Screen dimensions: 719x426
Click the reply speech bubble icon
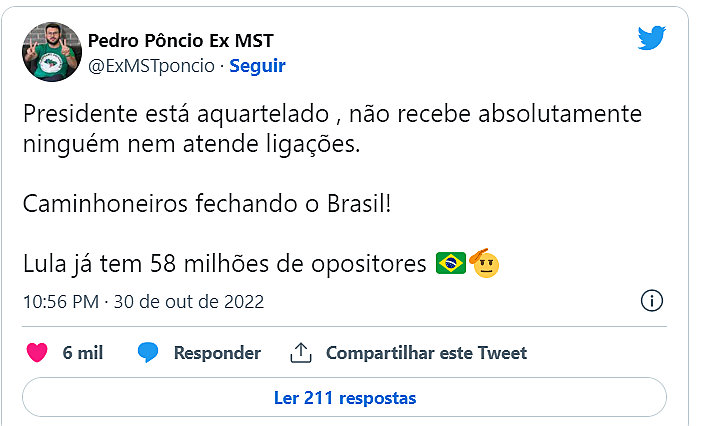[x=149, y=353]
